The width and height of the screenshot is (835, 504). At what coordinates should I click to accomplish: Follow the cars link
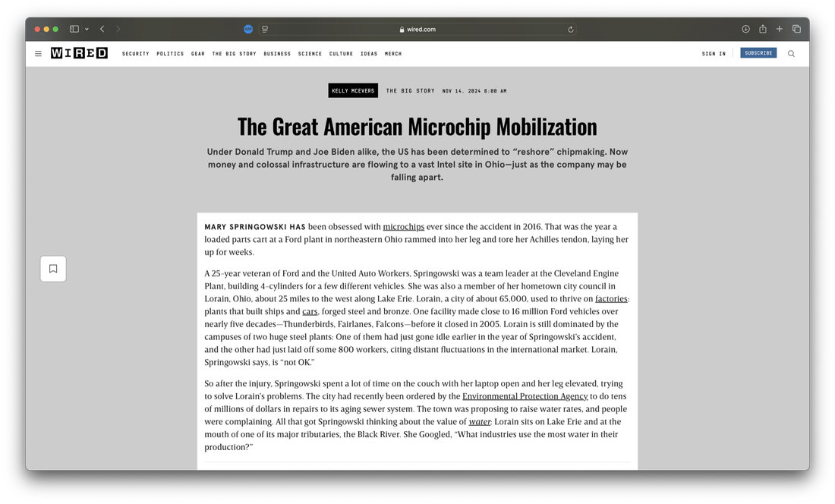(310, 311)
